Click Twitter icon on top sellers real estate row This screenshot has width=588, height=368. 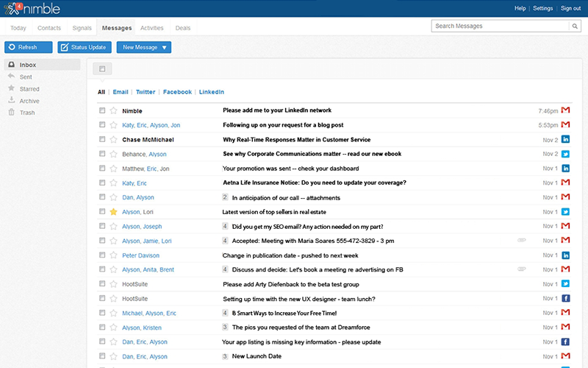click(565, 212)
